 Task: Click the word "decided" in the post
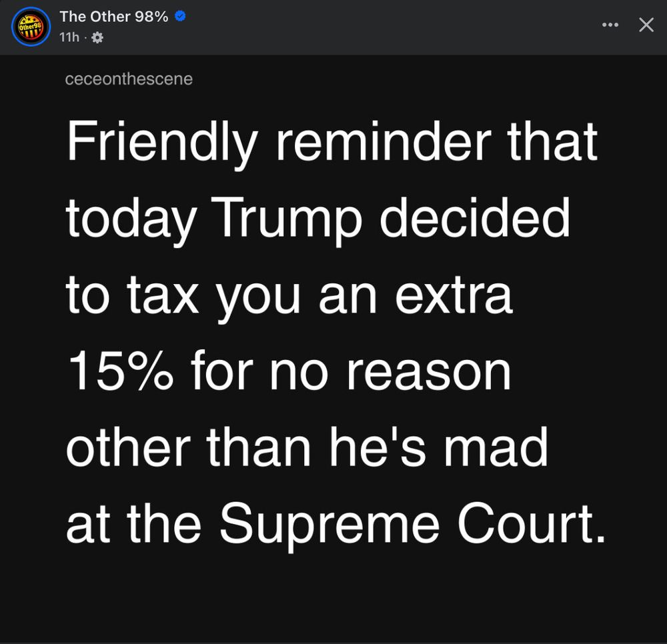475,219
